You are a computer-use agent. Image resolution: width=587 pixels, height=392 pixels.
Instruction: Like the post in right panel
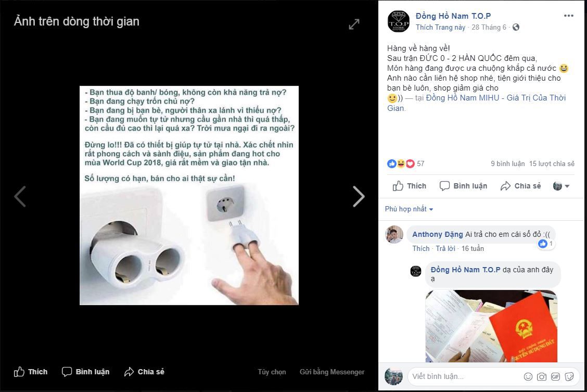click(x=409, y=186)
